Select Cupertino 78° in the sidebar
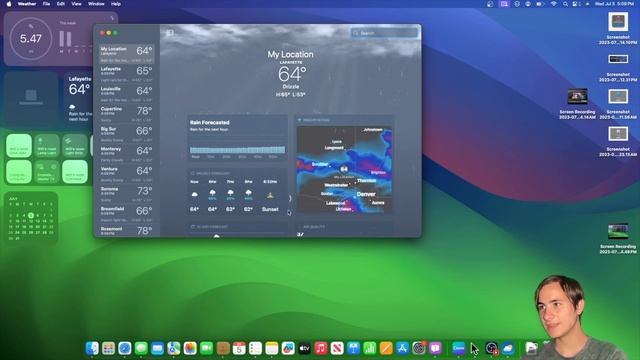640x360 pixels. pyautogui.click(x=127, y=113)
